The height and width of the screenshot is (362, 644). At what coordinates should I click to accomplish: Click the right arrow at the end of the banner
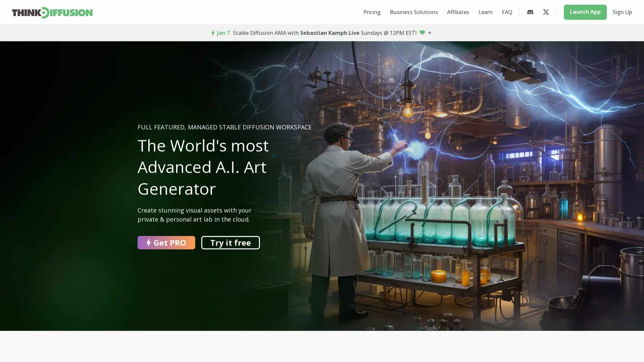429,33
